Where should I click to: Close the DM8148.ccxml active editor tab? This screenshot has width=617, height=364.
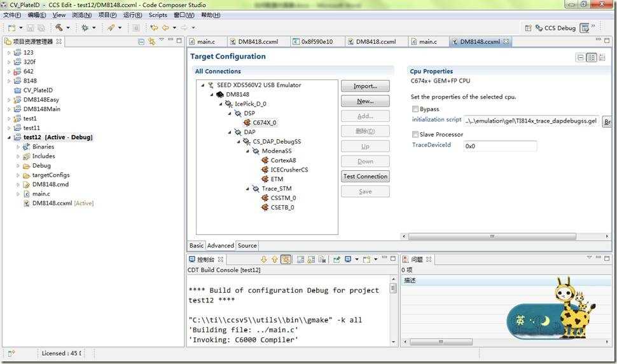click(x=506, y=41)
